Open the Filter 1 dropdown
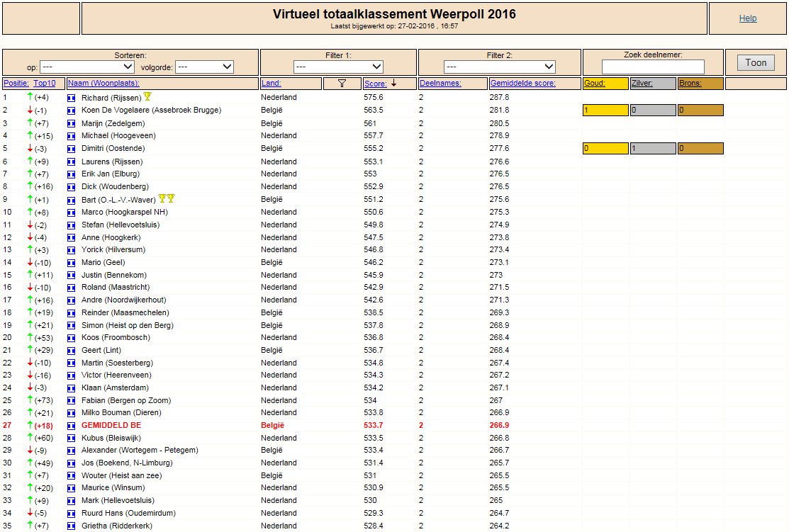 tap(338, 67)
